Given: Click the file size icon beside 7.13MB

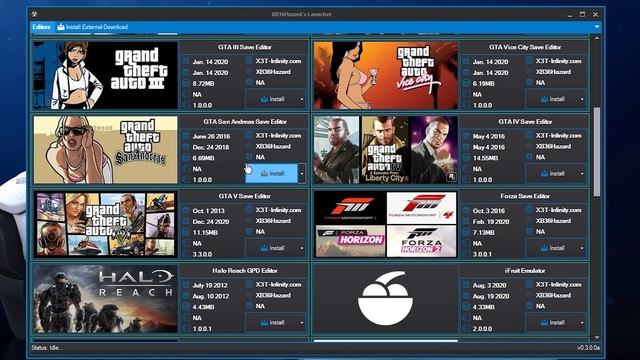Looking at the screenshot, I should click(466, 232).
